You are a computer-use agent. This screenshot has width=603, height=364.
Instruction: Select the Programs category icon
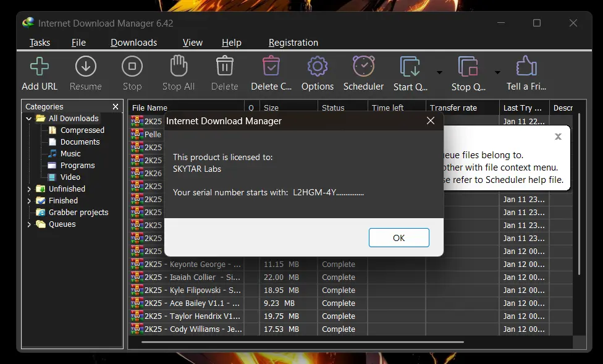point(53,166)
